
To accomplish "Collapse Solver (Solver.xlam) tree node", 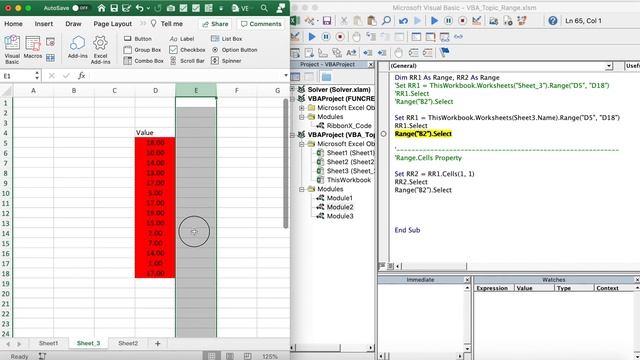I will (x=293, y=89).
